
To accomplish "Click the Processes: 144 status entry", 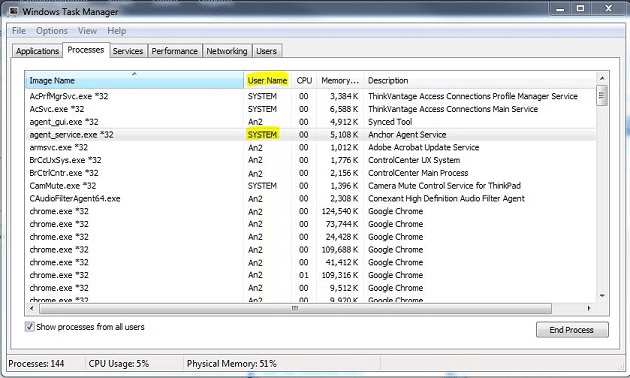I will 36,364.
